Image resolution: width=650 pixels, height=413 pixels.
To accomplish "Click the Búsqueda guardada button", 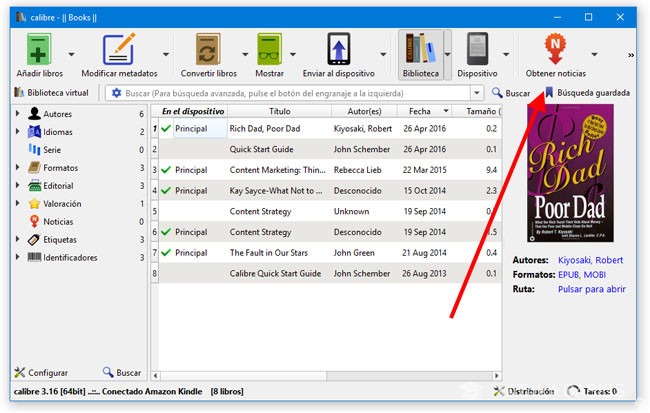I will point(586,93).
